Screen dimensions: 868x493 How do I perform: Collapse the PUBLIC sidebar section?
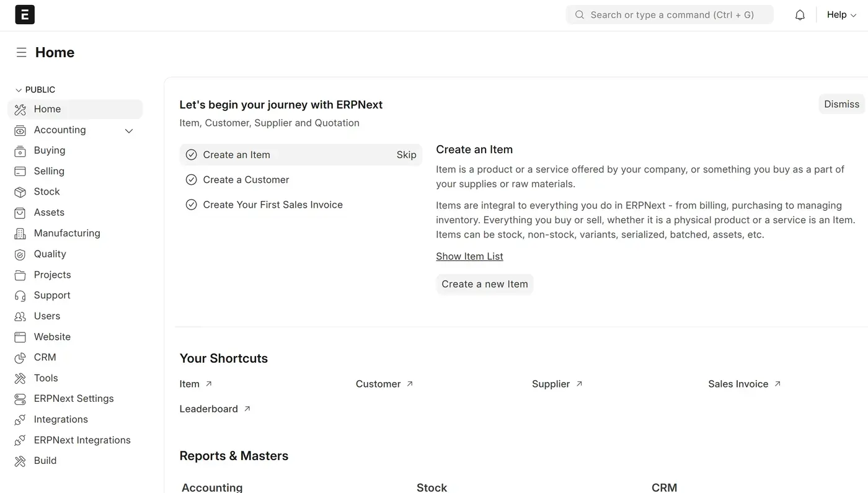click(x=19, y=90)
